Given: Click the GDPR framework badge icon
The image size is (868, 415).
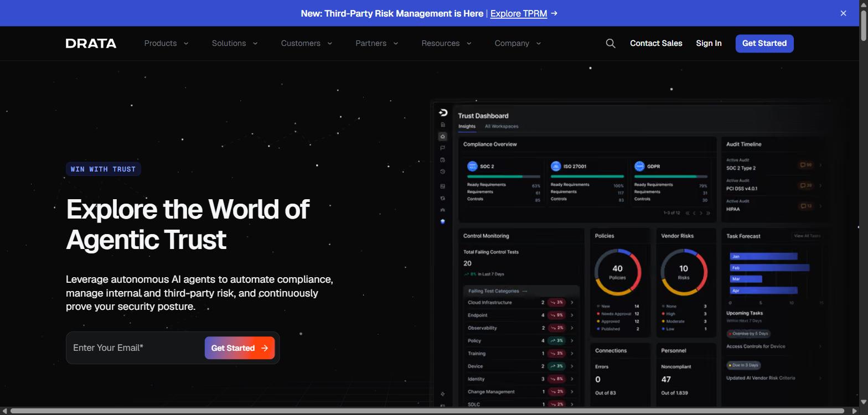Looking at the screenshot, I should [639, 166].
